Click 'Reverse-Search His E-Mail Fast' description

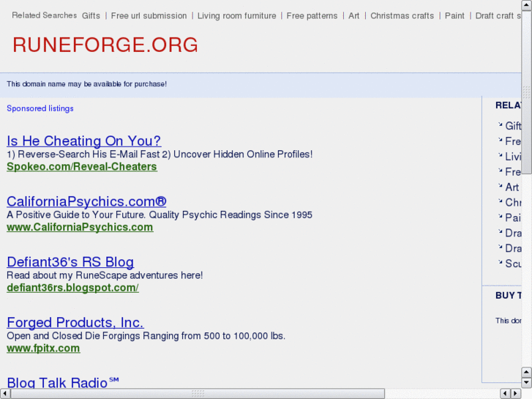(x=160, y=154)
